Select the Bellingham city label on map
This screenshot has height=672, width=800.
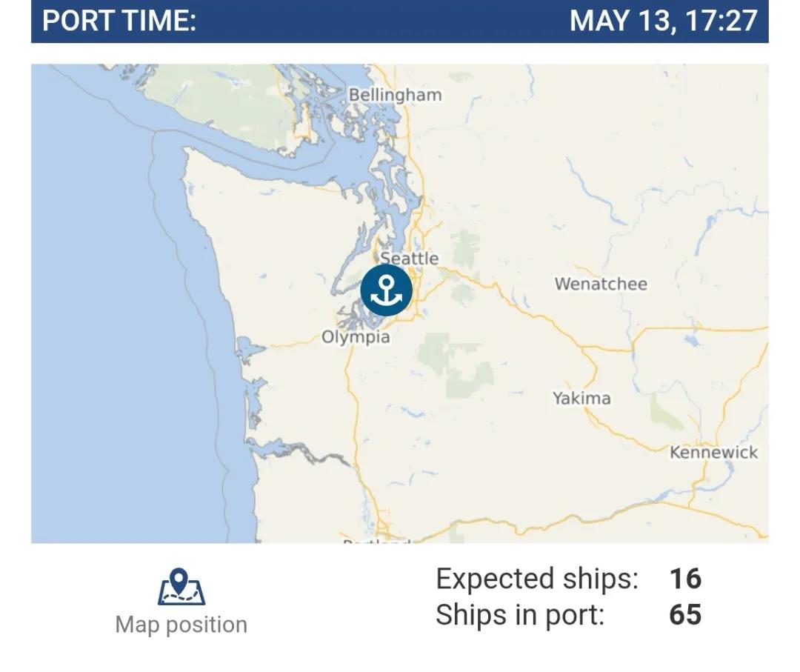[396, 95]
